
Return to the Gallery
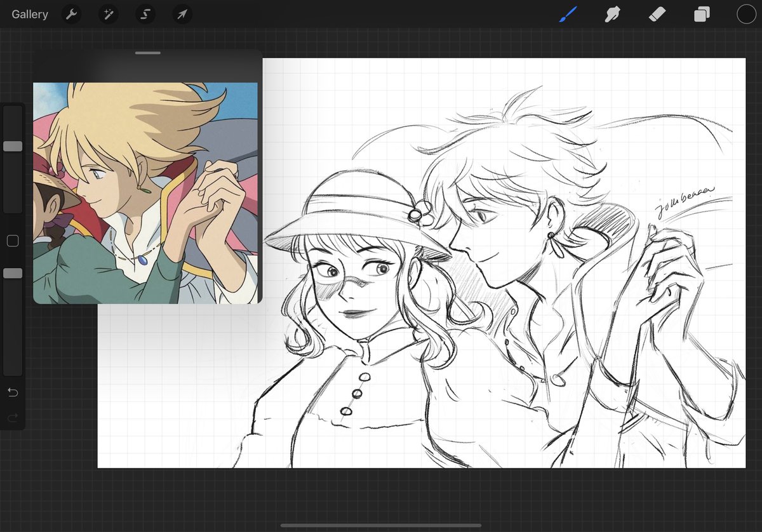(30, 14)
